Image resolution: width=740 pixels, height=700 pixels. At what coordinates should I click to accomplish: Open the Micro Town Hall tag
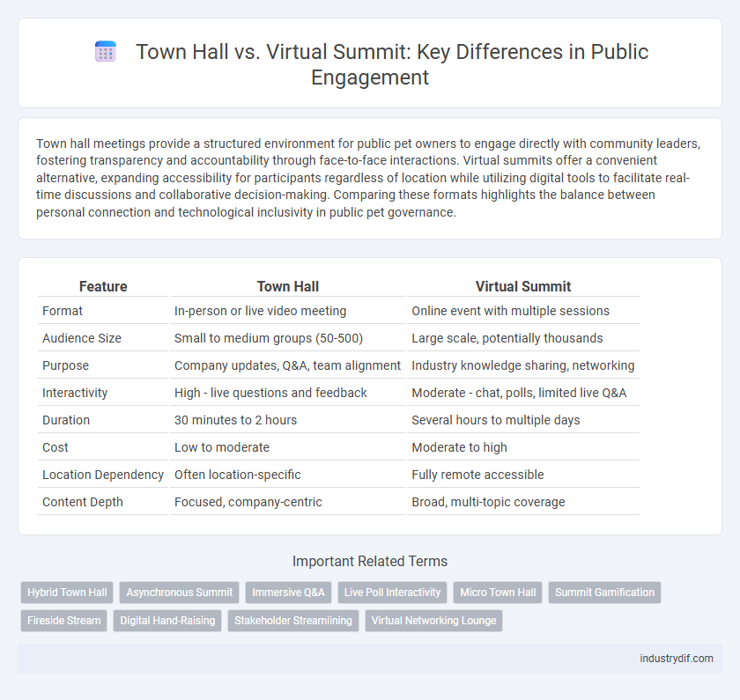click(x=498, y=593)
